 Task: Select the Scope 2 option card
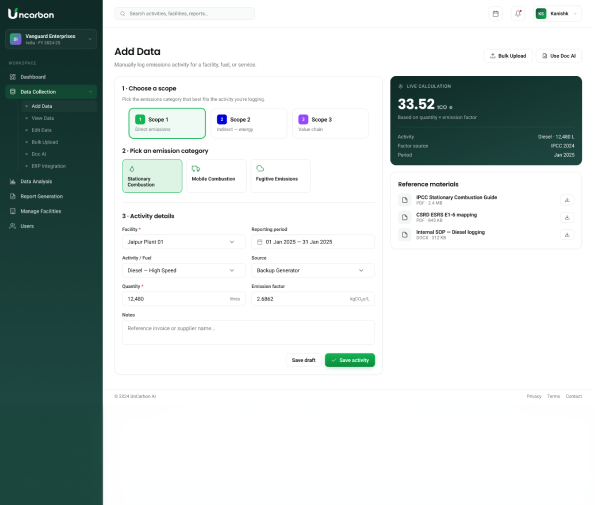249,123
